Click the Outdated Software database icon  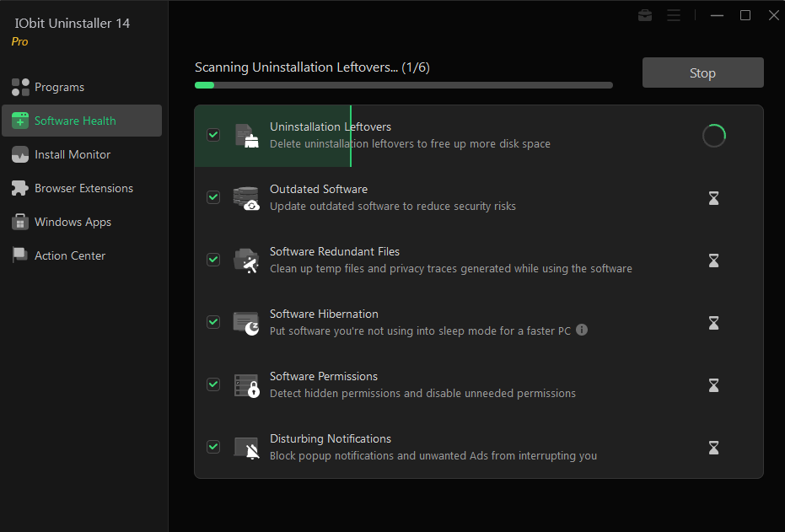click(x=246, y=198)
